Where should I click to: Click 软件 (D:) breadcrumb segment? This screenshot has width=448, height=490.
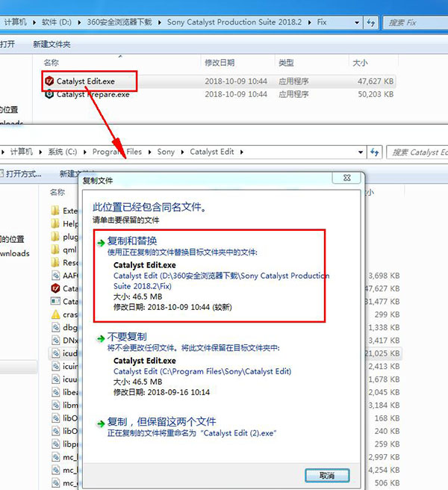(x=57, y=22)
